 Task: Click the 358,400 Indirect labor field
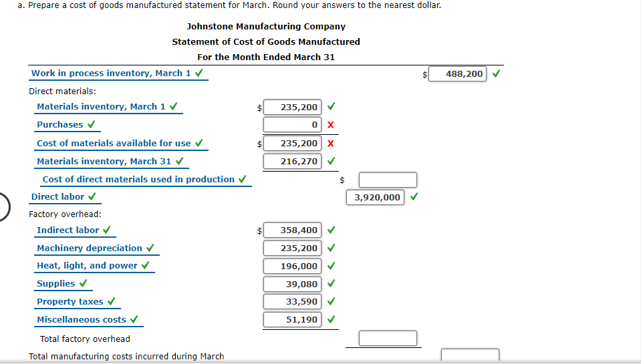point(292,230)
